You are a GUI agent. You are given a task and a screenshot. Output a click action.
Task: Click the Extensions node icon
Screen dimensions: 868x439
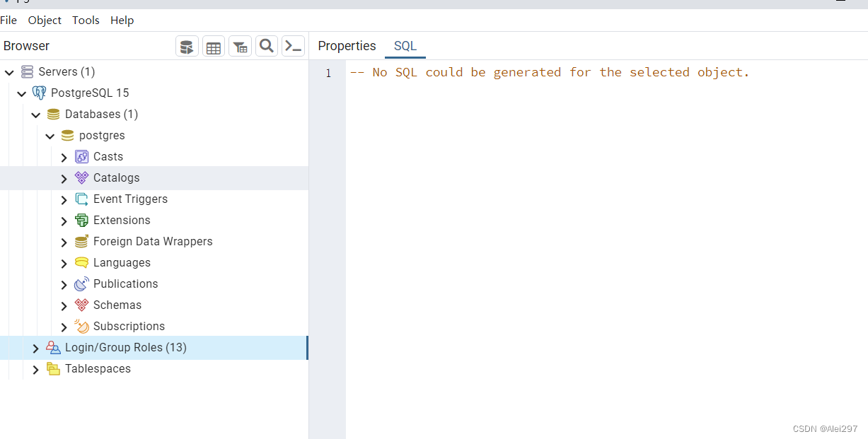(82, 221)
